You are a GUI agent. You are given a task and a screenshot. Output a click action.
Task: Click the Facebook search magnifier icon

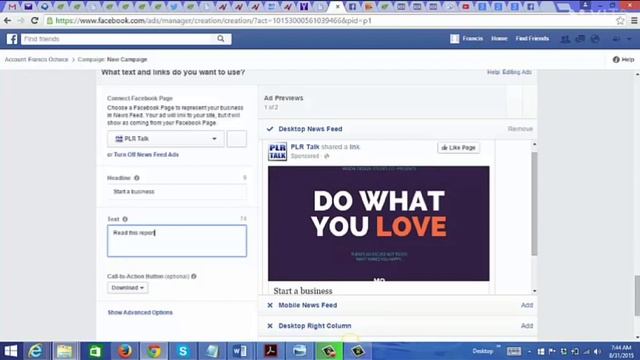tap(221, 39)
